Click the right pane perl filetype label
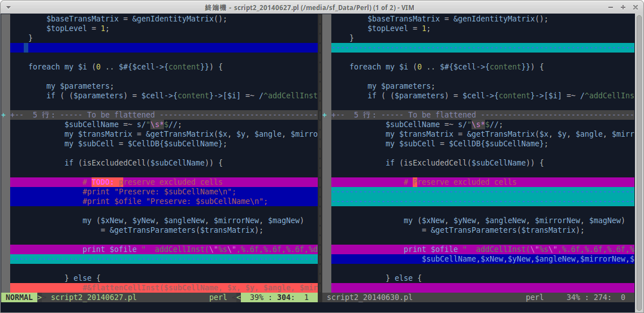The height and width of the screenshot is (313, 644). (534, 297)
